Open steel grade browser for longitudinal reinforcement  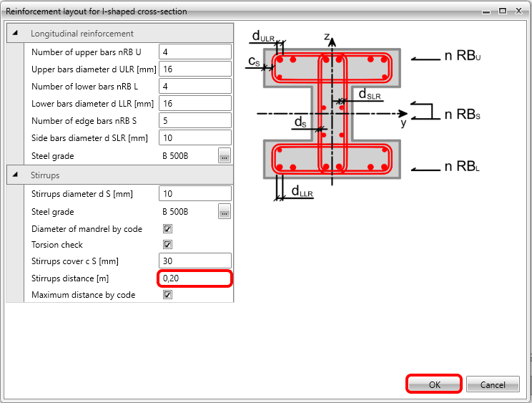[224, 155]
